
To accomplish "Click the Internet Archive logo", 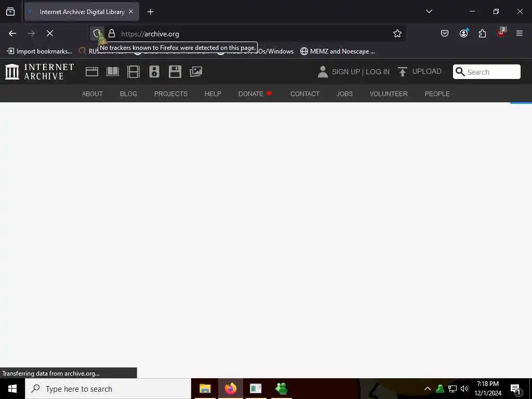I will (39, 72).
